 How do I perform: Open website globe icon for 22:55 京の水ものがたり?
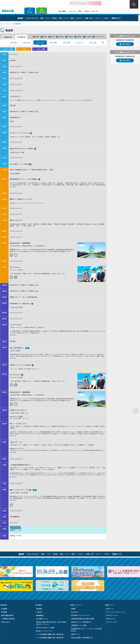[x=11, y=404]
